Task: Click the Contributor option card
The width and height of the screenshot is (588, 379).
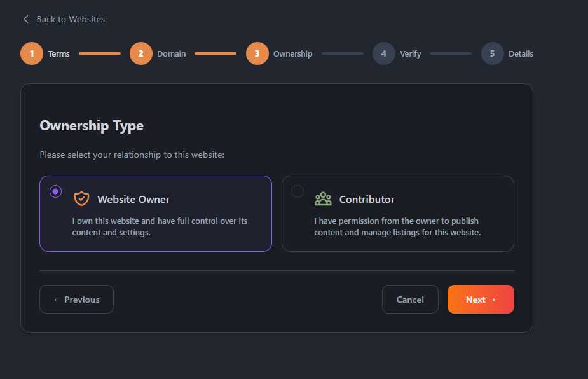Action: [x=398, y=214]
